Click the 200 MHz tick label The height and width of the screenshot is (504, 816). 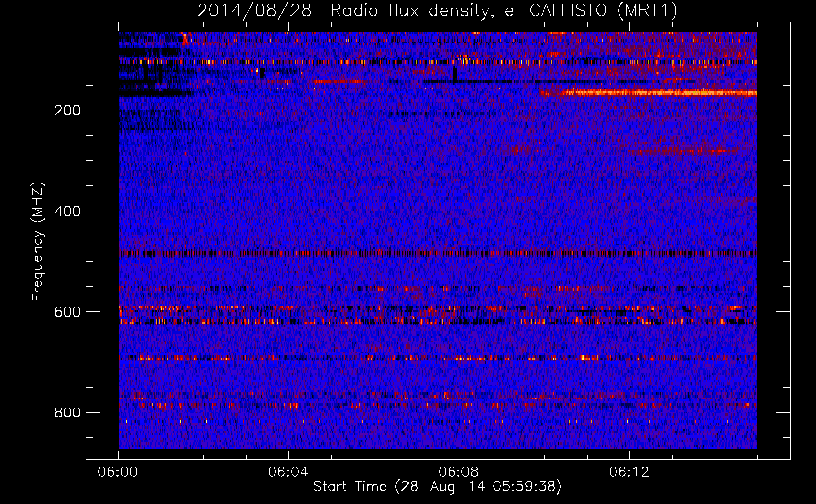click(68, 110)
